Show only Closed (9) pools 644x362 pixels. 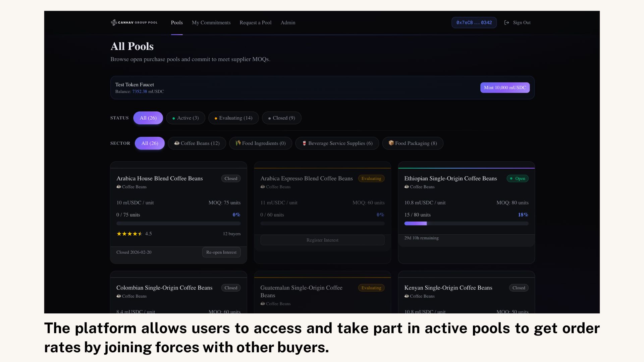point(281,118)
